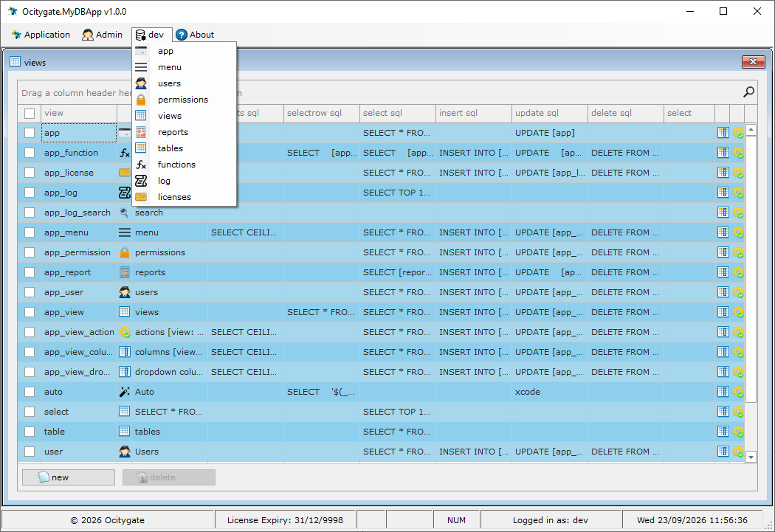Image resolution: width=775 pixels, height=532 pixels.
Task: Expand the Application menu
Action: coord(41,35)
